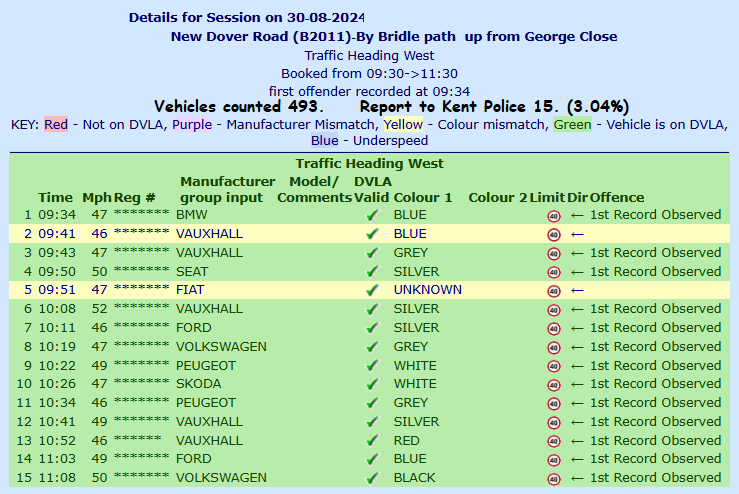
Task: Click the left direction arrow in row 14
Action: [577, 460]
